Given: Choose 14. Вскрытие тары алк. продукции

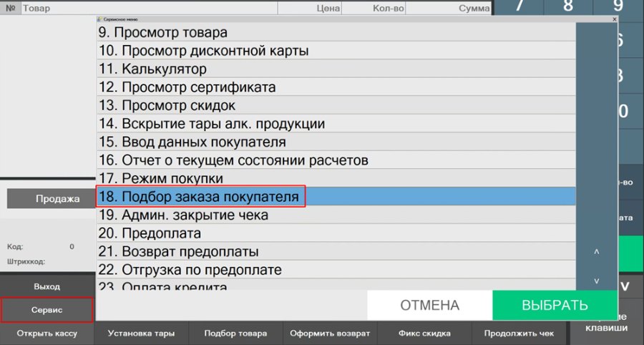Looking at the screenshot, I should 336,123.
